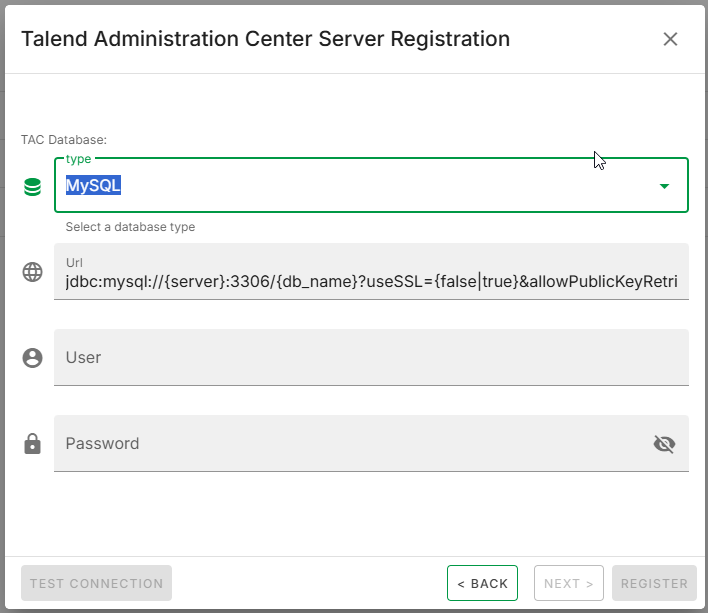Click the Next button
The image size is (708, 613).
(569, 583)
